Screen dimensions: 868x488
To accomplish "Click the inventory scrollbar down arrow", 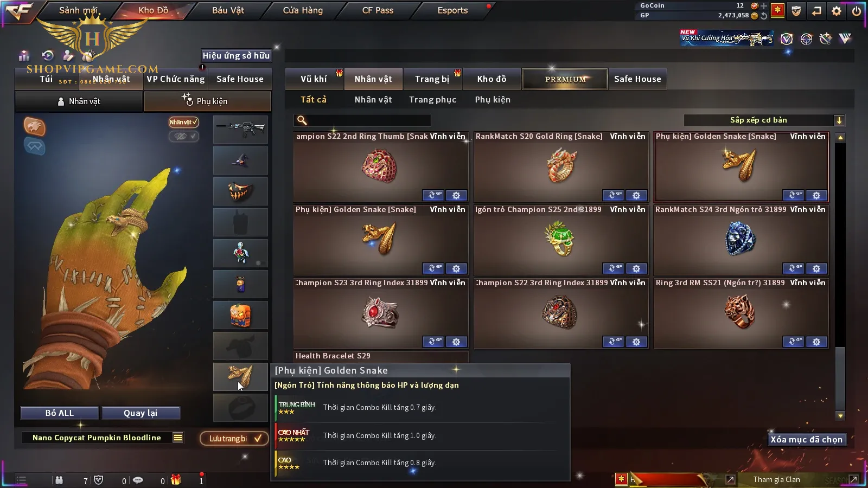I will pyautogui.click(x=840, y=416).
